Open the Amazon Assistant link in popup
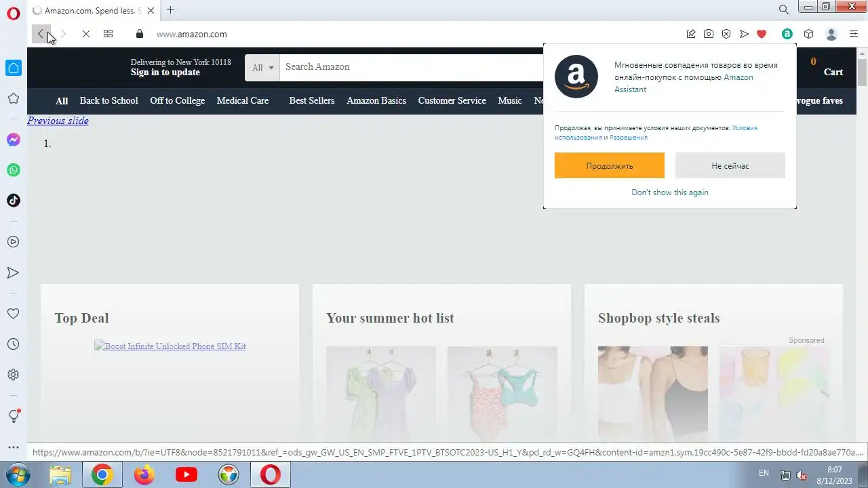 tap(684, 83)
